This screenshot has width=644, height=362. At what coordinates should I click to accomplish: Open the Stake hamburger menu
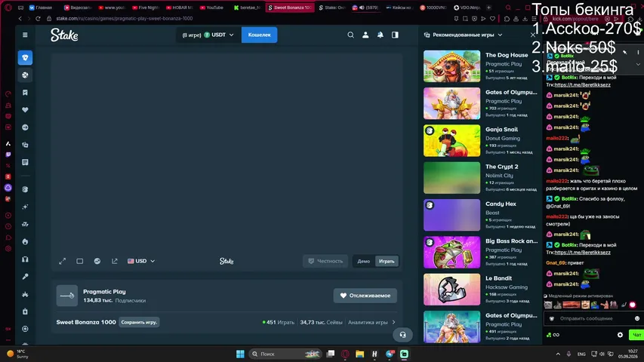[25, 35]
